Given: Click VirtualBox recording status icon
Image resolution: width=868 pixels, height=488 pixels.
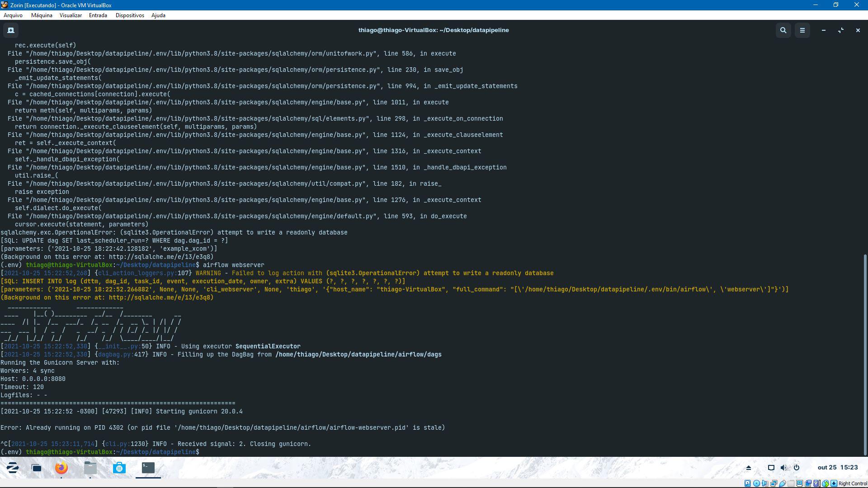Looking at the screenshot, I should [x=808, y=483].
